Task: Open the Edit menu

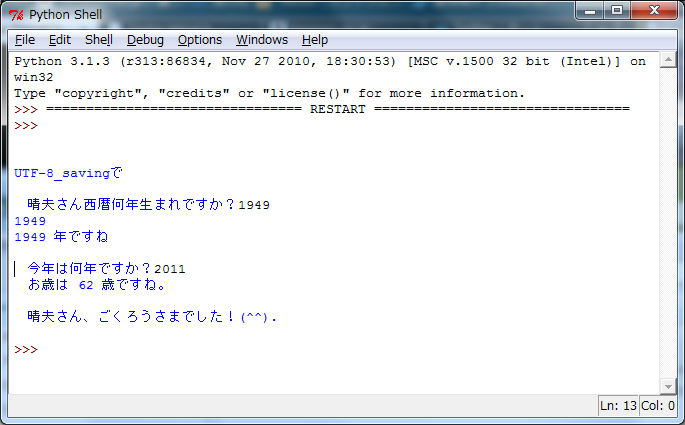Action: click(x=59, y=40)
